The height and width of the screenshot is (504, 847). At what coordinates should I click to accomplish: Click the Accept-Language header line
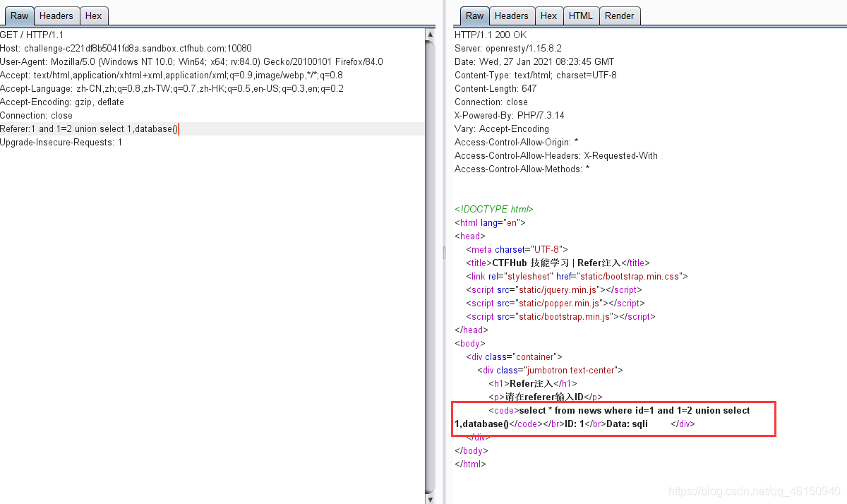[x=172, y=88]
